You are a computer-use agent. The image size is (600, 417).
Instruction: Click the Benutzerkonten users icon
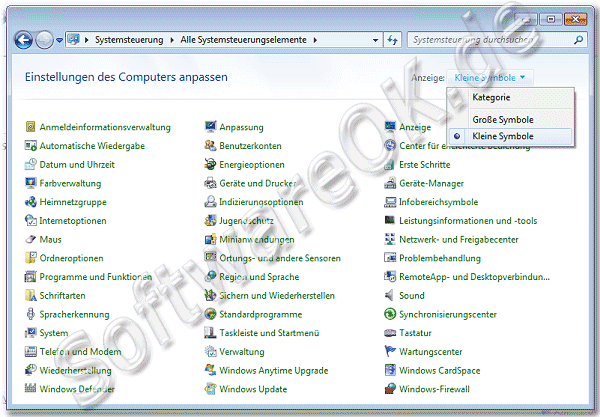tap(210, 145)
